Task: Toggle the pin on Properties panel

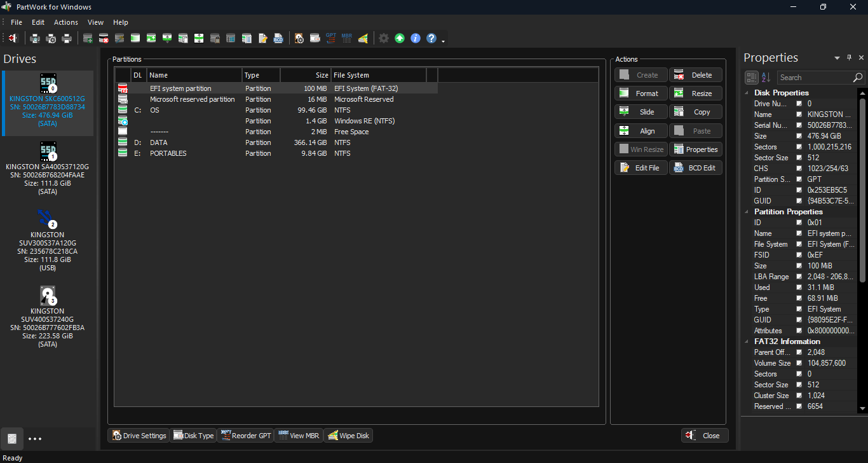Action: click(x=850, y=58)
